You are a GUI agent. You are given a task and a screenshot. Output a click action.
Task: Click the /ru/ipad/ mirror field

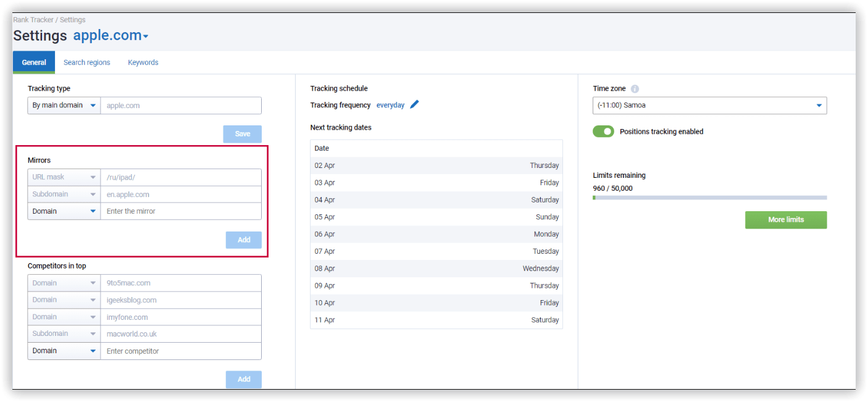click(181, 177)
